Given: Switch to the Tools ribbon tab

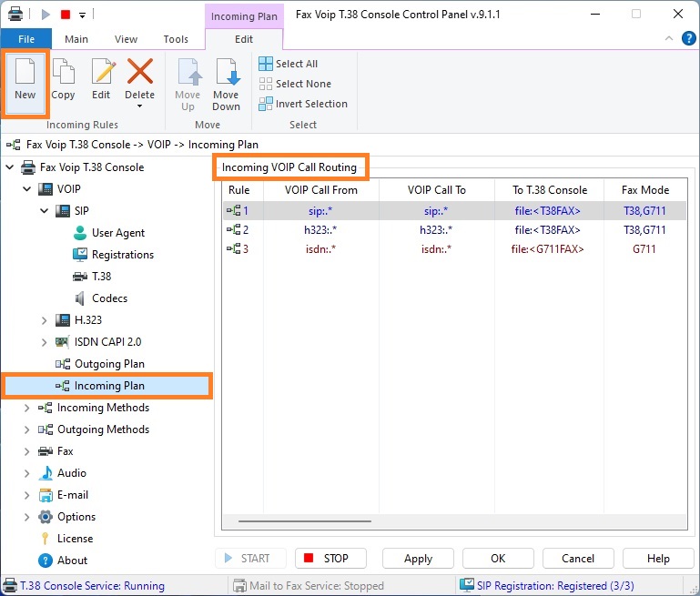Looking at the screenshot, I should (x=176, y=39).
